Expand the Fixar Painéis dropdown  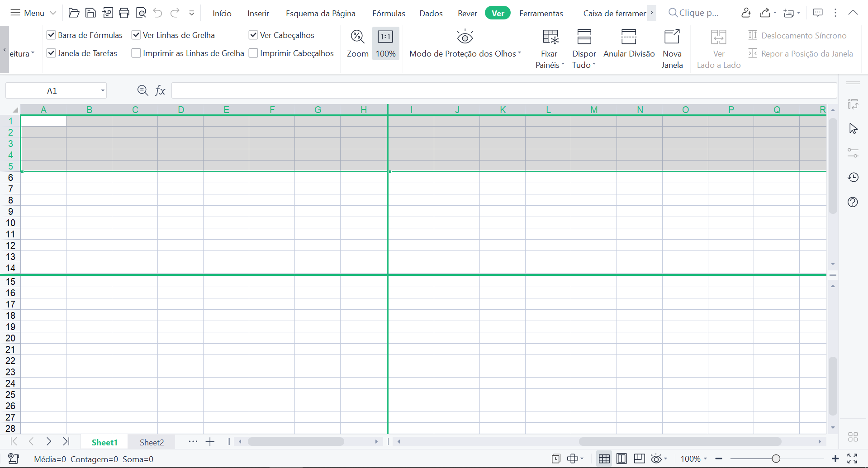[550, 65]
